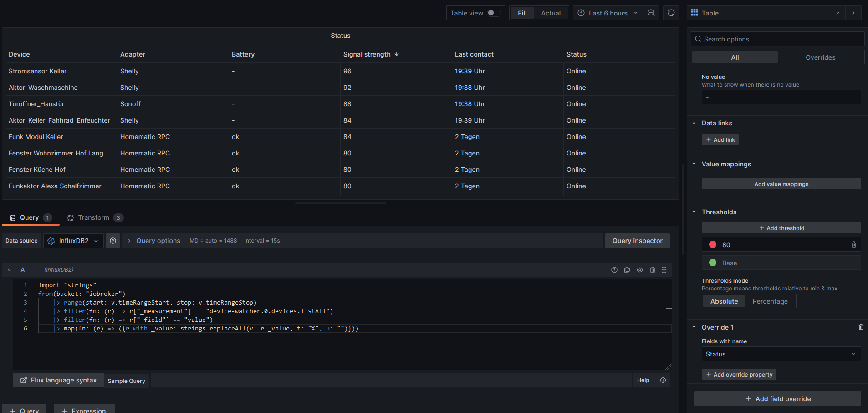Image resolution: width=868 pixels, height=413 pixels.
Task: Switch to the Query tab
Action: click(x=31, y=217)
